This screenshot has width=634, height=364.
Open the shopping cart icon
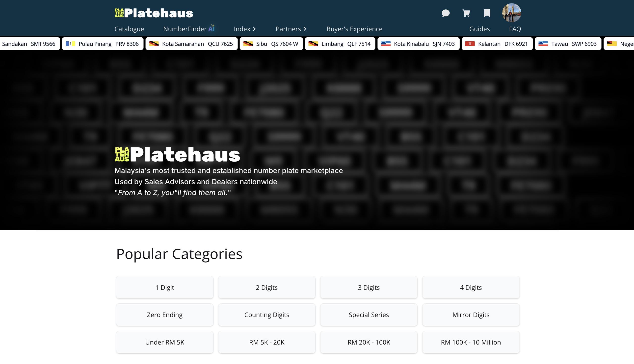click(x=466, y=13)
